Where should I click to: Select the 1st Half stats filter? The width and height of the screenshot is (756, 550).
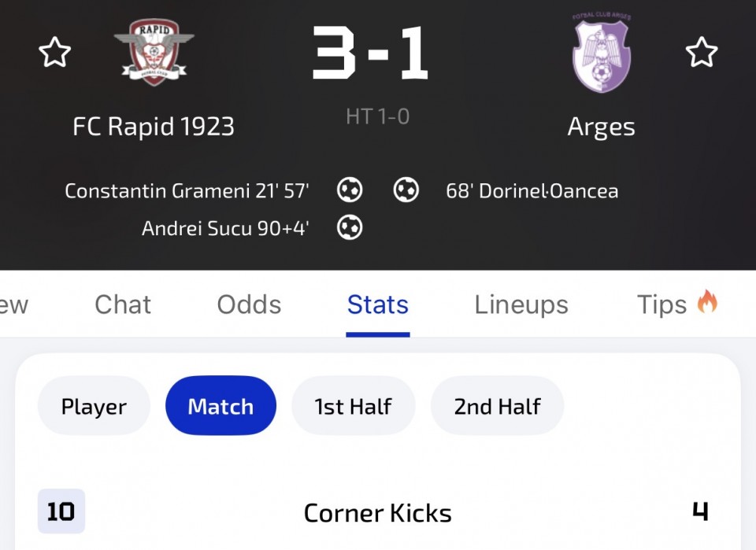click(x=354, y=406)
